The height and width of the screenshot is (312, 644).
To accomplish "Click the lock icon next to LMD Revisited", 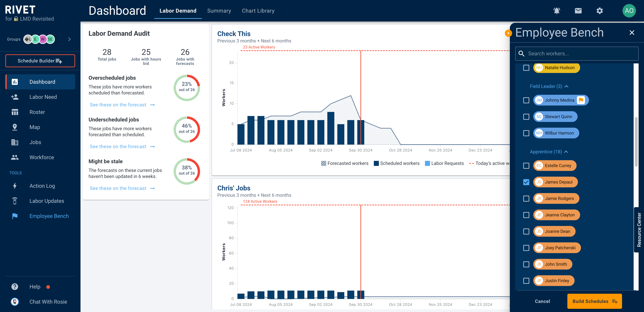I will pos(16,19).
